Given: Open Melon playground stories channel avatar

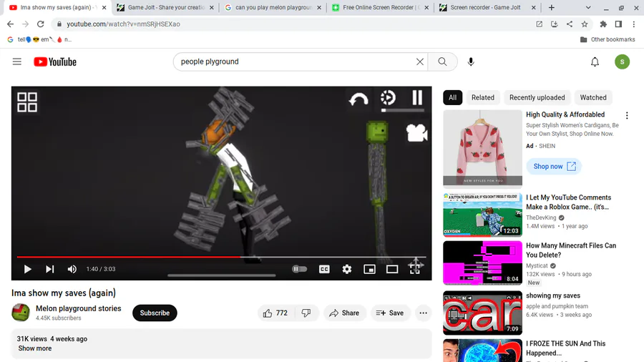Looking at the screenshot, I should click(21, 313).
